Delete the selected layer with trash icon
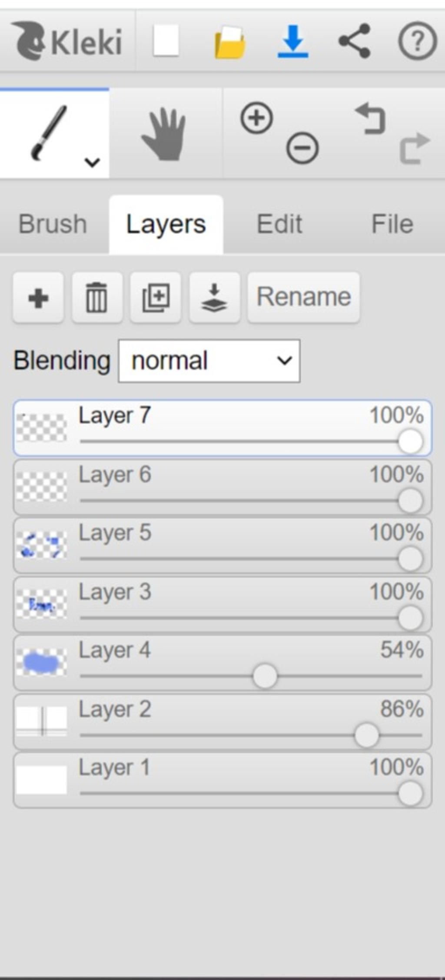This screenshot has height=980, width=445. (x=97, y=298)
